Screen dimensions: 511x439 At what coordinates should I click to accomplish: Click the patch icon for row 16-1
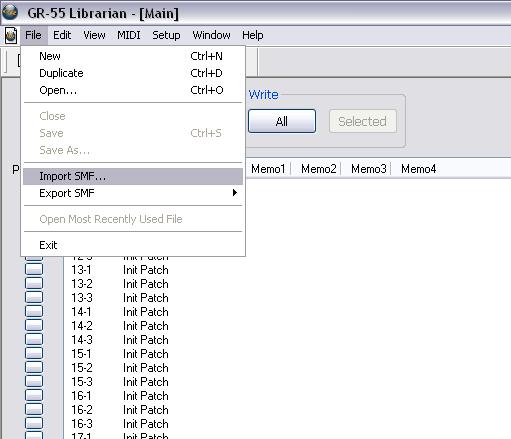(x=34, y=395)
